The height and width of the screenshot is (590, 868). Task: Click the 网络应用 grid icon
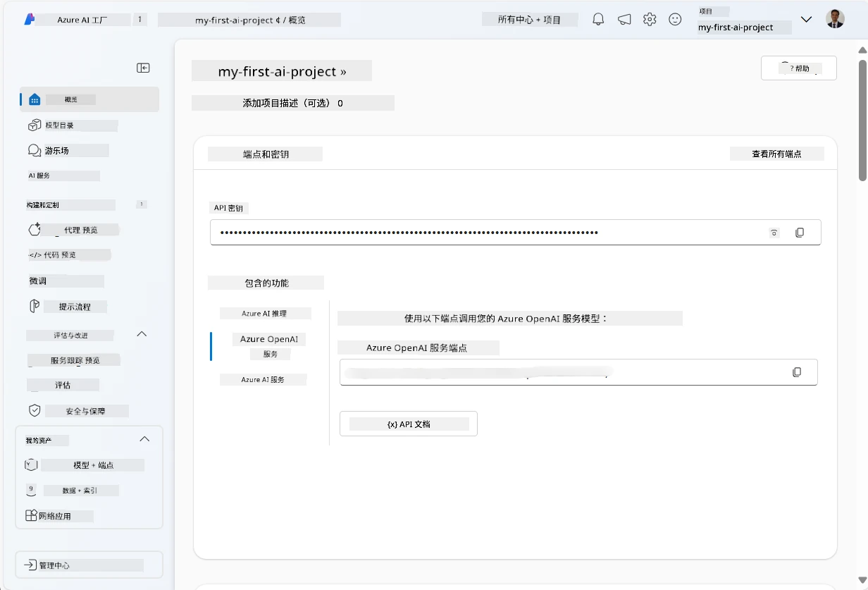pos(31,516)
